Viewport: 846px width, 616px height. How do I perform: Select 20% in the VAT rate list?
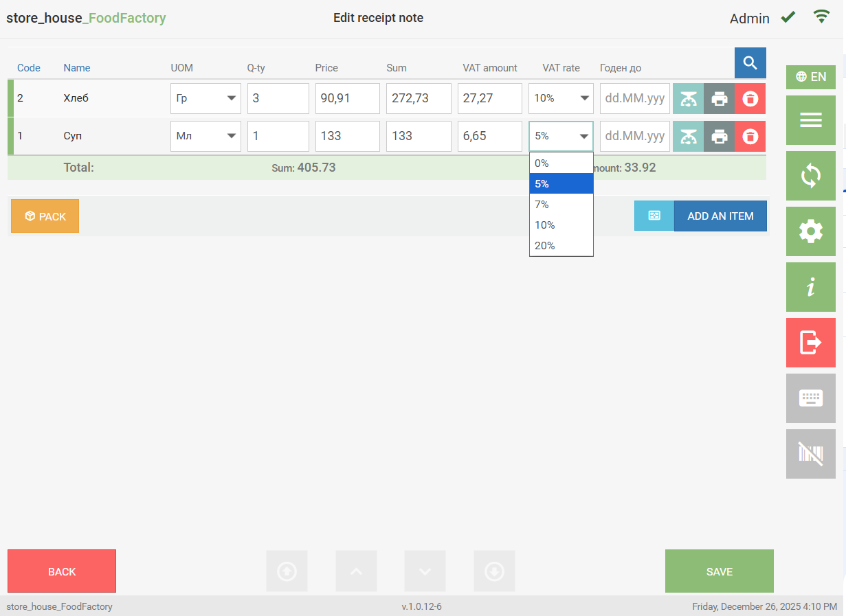561,246
